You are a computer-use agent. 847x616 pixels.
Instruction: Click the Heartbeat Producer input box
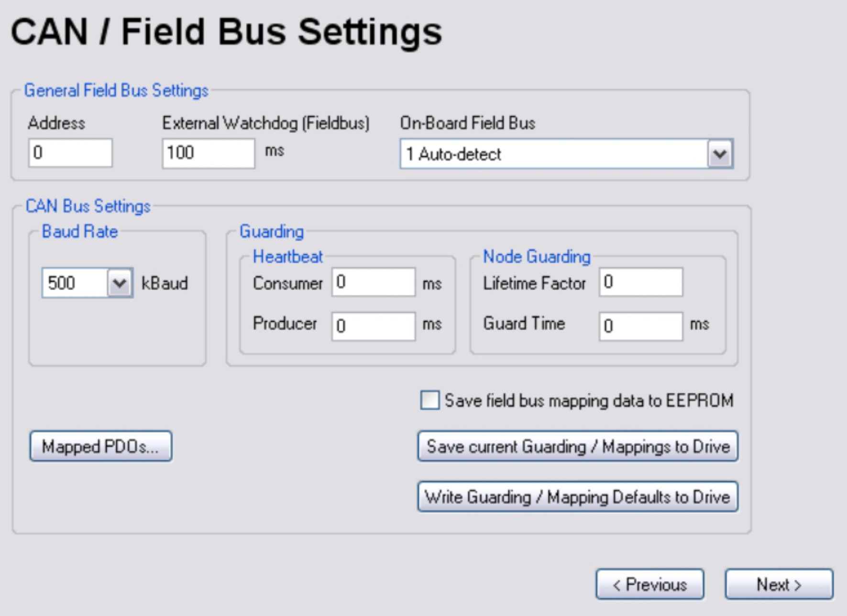click(373, 326)
